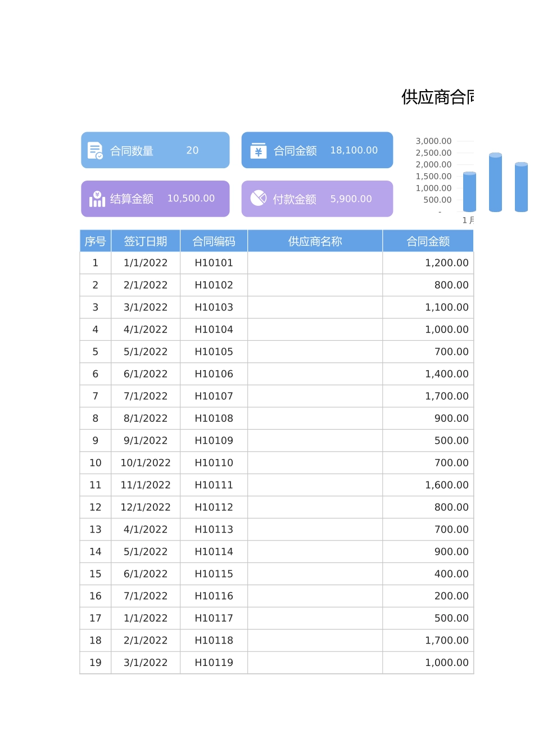The image size is (534, 756).
Task: Click the ¥ currency icon on 合同金额 card
Action: [257, 150]
